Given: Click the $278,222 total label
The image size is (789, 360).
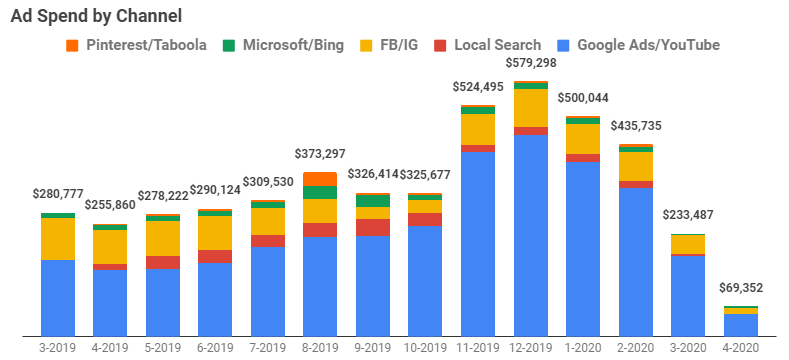Looking at the screenshot, I should (x=163, y=195).
